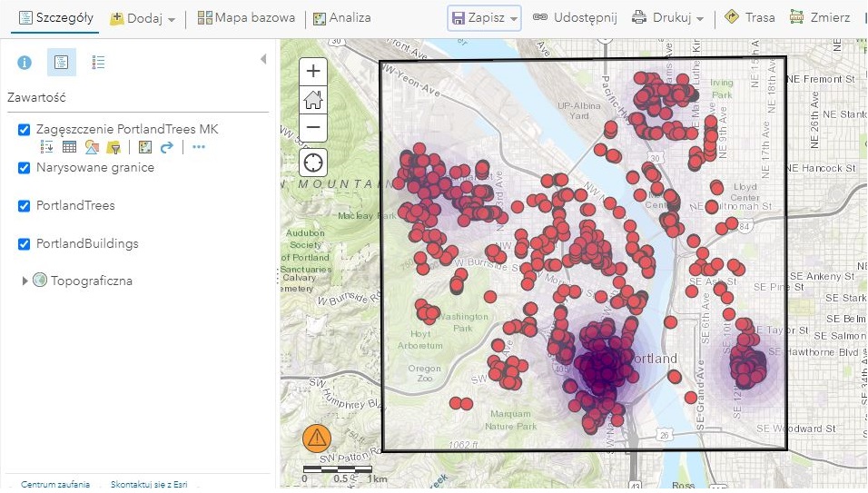Click the map zoom in plus button
This screenshot has width=868, height=493.
pos(314,72)
